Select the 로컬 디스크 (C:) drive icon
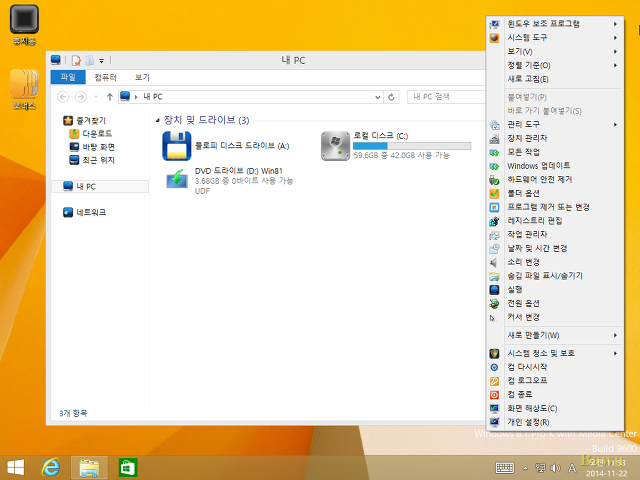The height and width of the screenshot is (480, 640). coord(335,146)
